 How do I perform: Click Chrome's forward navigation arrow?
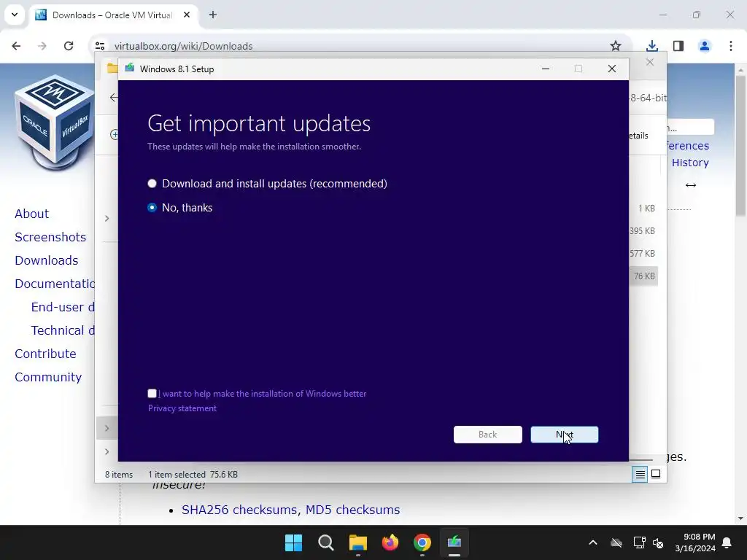[42, 46]
